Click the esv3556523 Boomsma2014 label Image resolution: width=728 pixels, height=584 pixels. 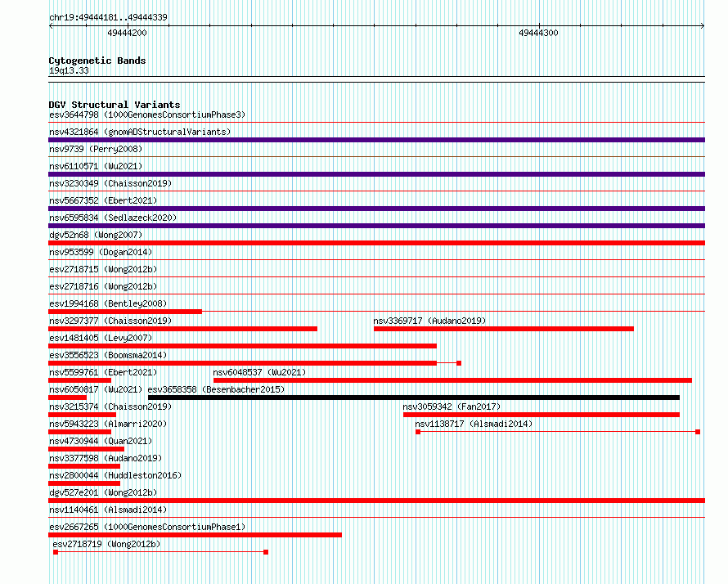[108, 355]
